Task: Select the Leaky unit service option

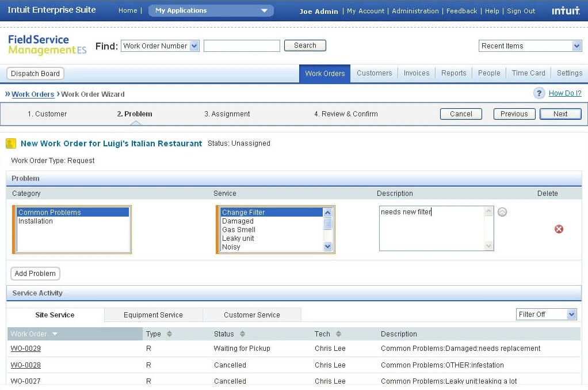Action: [272, 238]
